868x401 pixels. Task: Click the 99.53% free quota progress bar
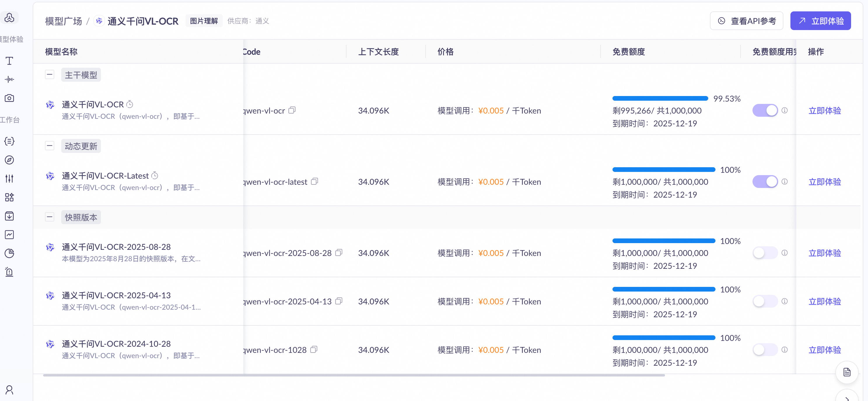[660, 98]
